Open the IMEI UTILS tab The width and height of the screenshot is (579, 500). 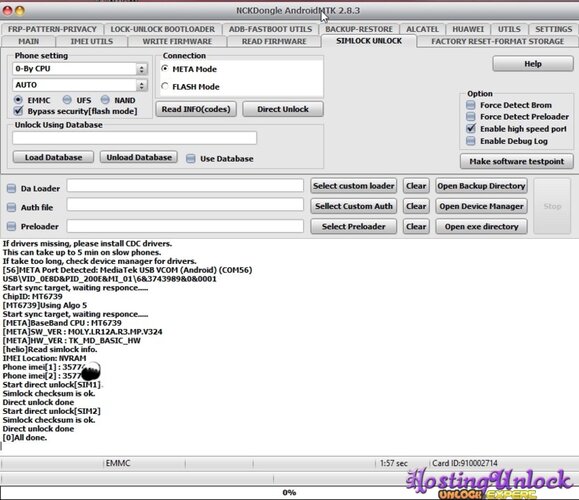tap(92, 41)
